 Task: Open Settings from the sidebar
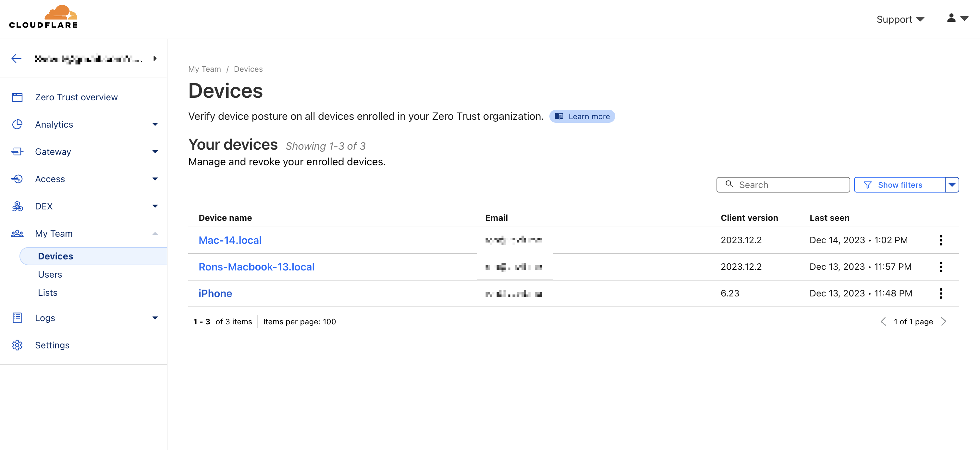[52, 345]
